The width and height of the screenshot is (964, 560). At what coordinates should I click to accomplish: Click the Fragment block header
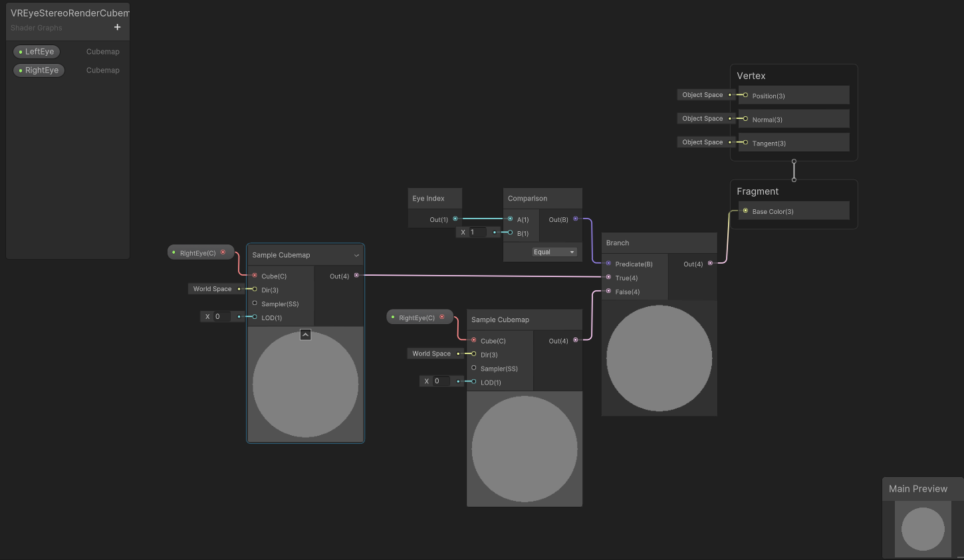click(x=758, y=191)
